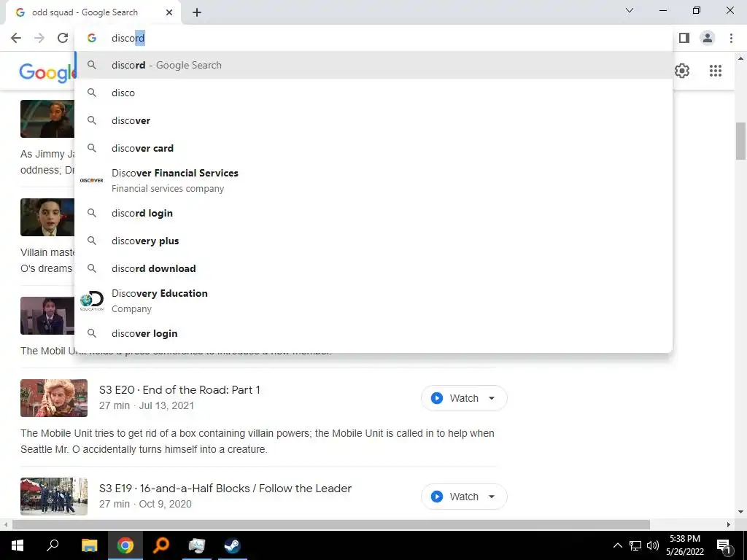Select the 'discover login' suggestion
The image size is (747, 560).
373,334
